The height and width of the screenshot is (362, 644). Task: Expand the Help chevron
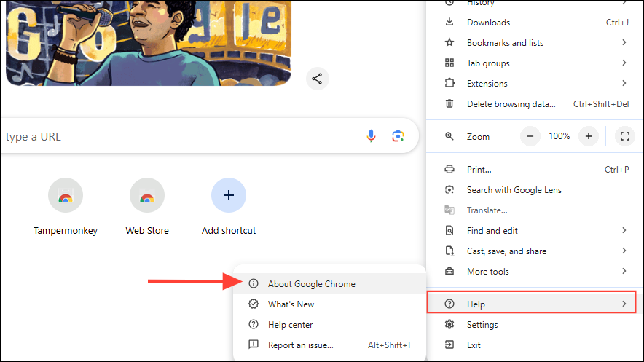pos(624,304)
